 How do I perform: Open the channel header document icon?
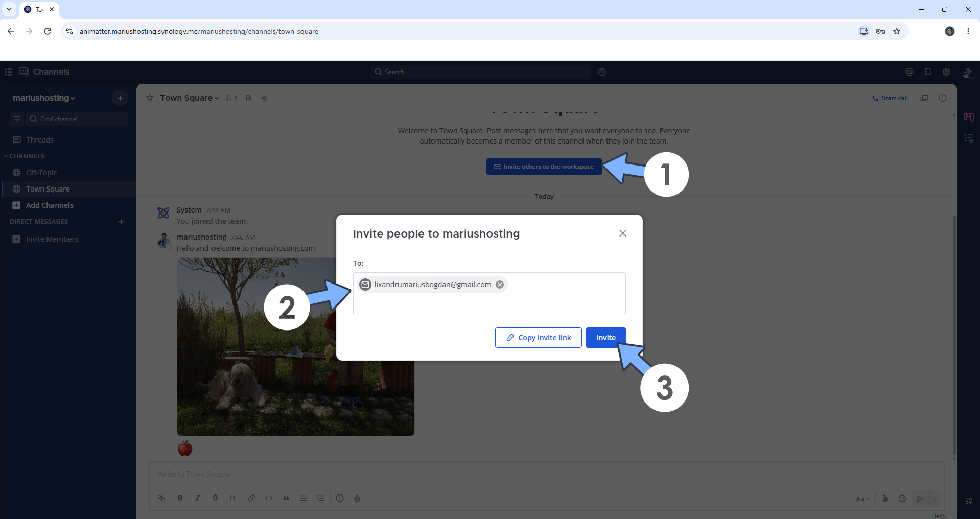[248, 98]
